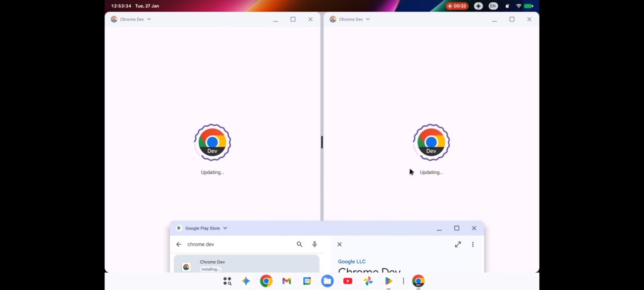Stop the screen recording timer 00:33
Screen dimensions: 644x290
click(457, 6)
